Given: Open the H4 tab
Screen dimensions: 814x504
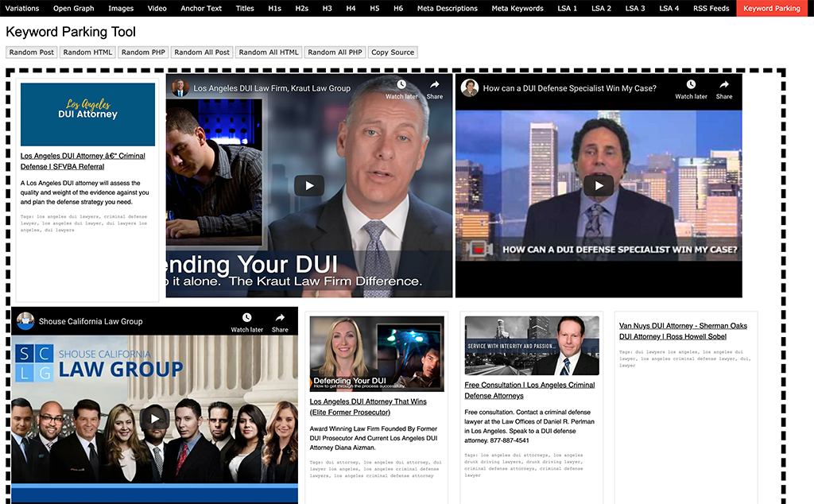Looking at the screenshot, I should 351,8.
